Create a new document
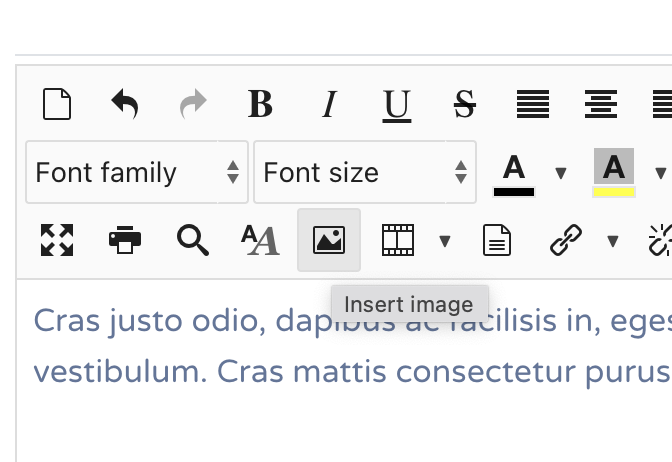 57,104
